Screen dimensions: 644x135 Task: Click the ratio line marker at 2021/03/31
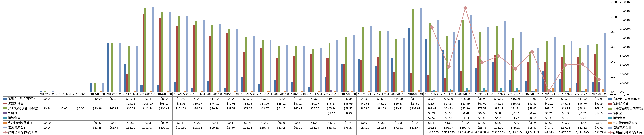point(599,80)
